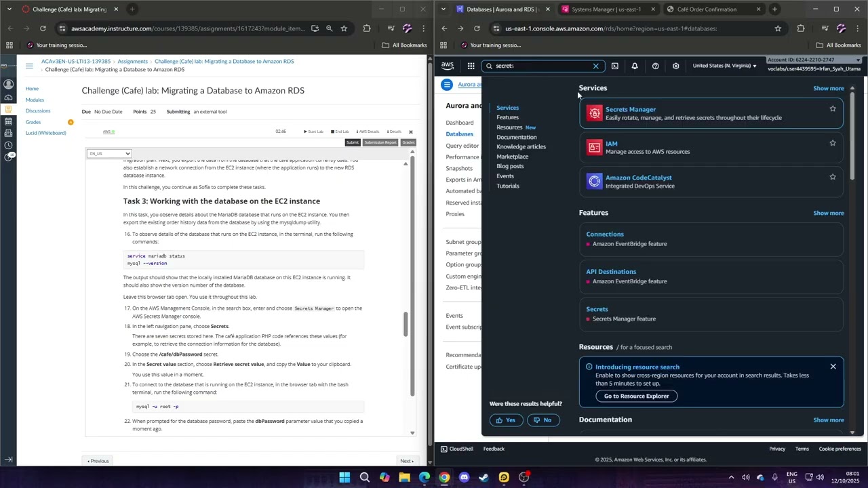Viewport: 868px width, 488px height.
Task: Open File Explorer from taskbar
Action: (x=404, y=477)
